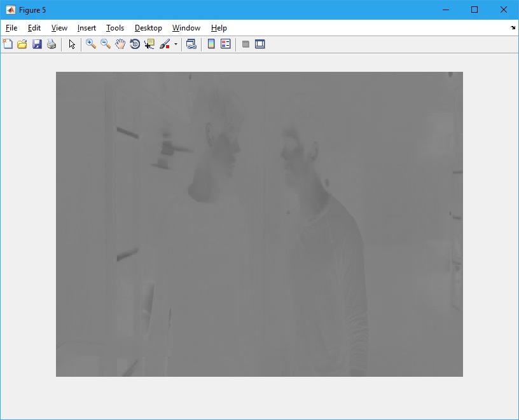Toggle the Data Cursor tool
This screenshot has width=519, height=420.
[149, 44]
